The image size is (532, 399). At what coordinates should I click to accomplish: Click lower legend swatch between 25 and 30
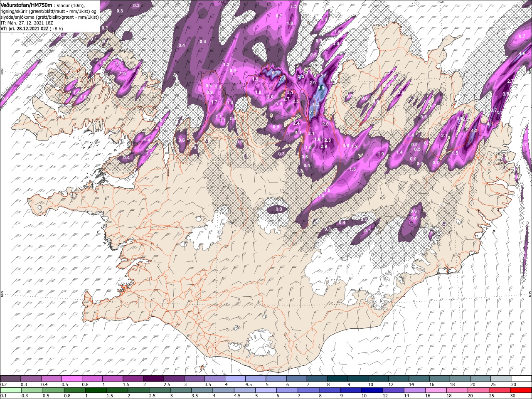click(x=500, y=390)
